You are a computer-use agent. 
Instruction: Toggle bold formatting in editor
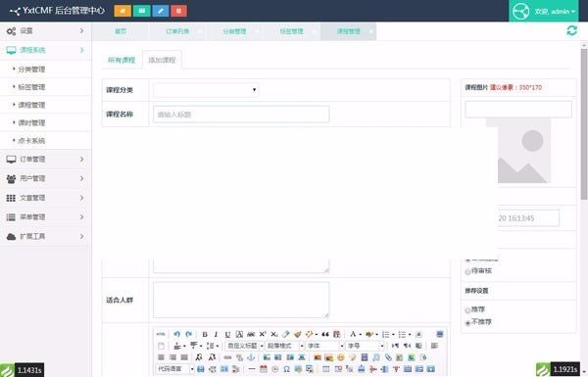pyautogui.click(x=205, y=334)
